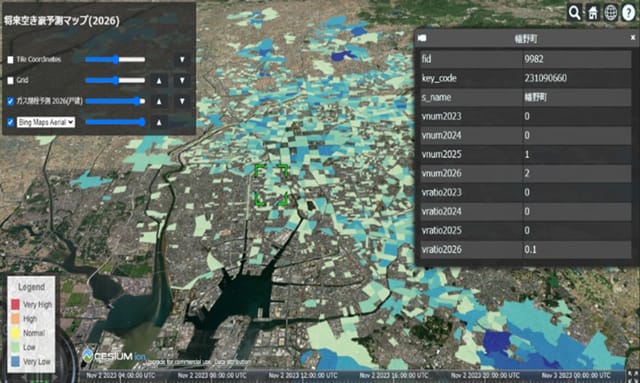Close the feature info panel
This screenshot has height=383, width=640.
[x=633, y=38]
